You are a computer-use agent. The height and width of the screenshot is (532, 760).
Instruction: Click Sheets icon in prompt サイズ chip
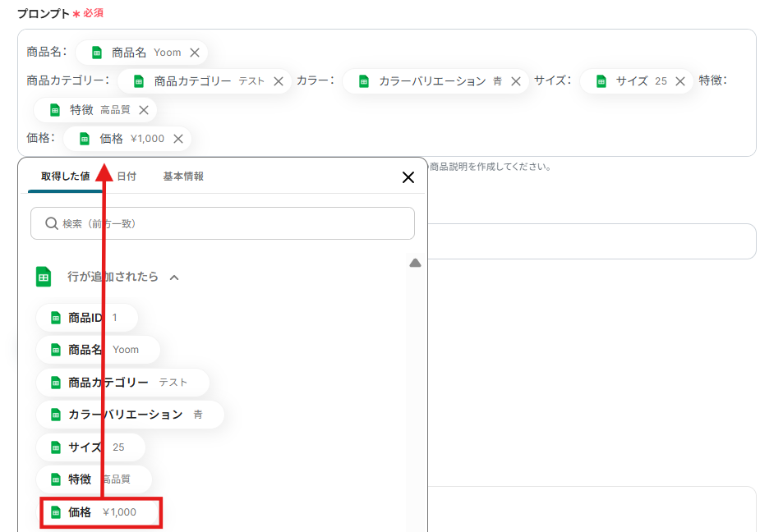point(601,81)
